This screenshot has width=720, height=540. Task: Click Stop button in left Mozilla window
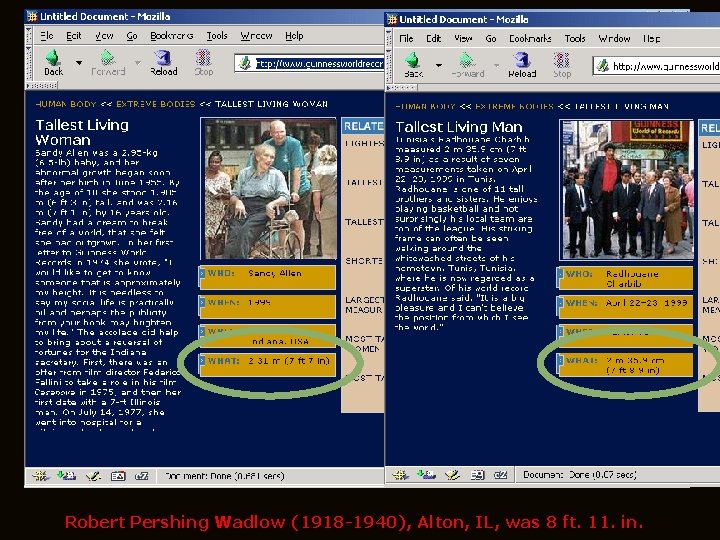pyautogui.click(x=203, y=63)
